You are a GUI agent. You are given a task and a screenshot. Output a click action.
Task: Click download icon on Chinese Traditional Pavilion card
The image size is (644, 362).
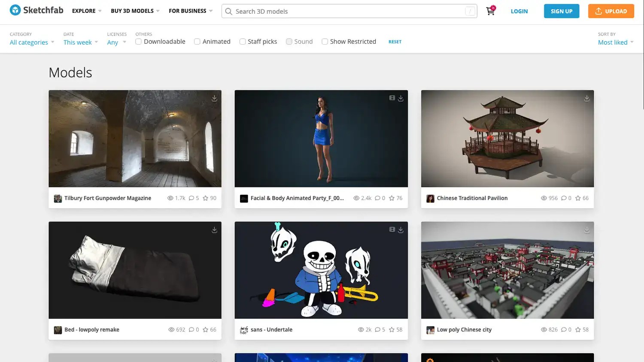(x=586, y=98)
